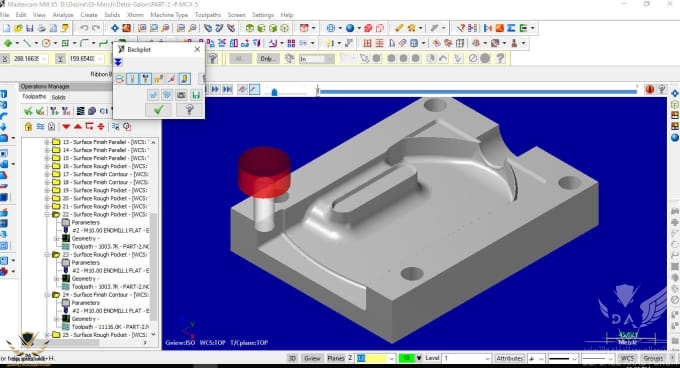Toggle the Display holder option in Backplot
This screenshot has height=368, width=680.
point(145,78)
